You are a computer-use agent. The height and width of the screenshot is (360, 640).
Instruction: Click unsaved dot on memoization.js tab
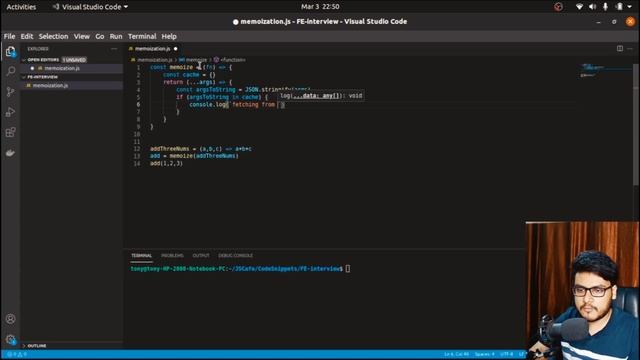tap(176, 49)
